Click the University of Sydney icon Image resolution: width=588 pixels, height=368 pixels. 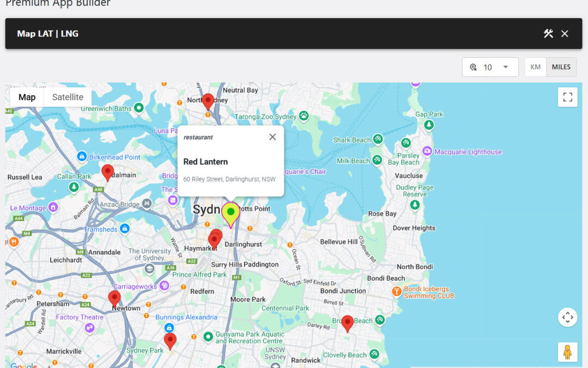coord(149,269)
